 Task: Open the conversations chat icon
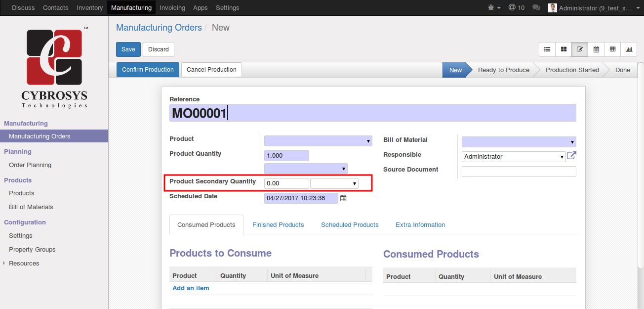click(536, 8)
